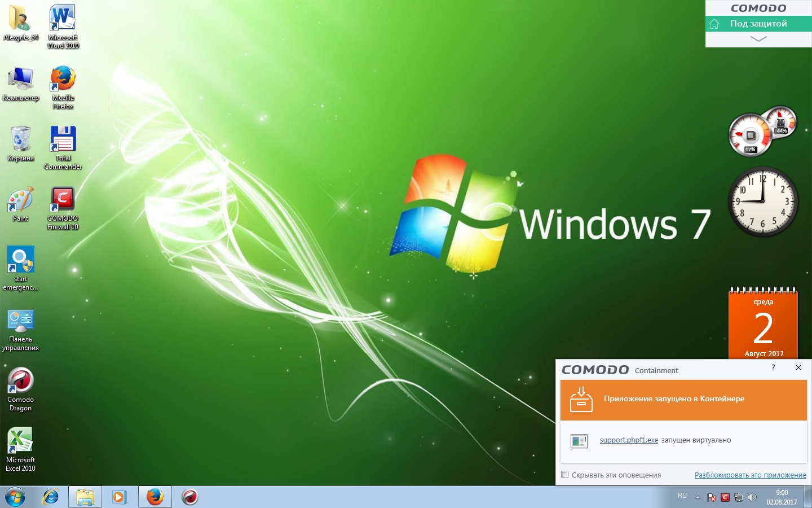Show hidden tray icons
Screen dimensions: 812x508
(698, 497)
